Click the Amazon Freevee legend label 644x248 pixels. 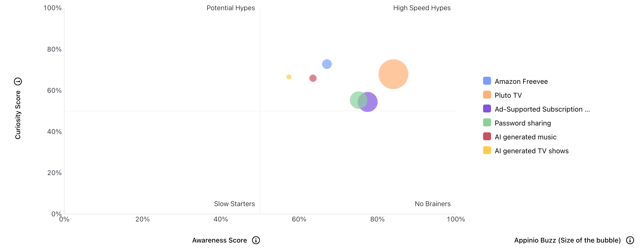tap(521, 81)
